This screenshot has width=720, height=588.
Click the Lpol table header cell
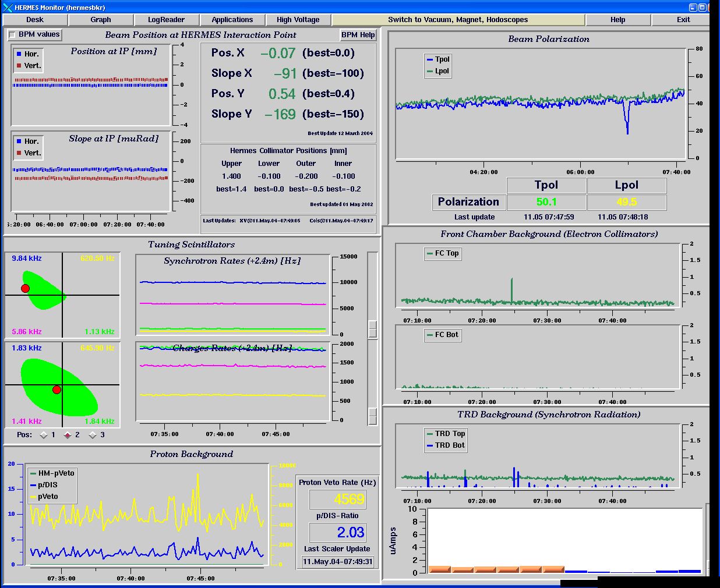[x=627, y=185]
